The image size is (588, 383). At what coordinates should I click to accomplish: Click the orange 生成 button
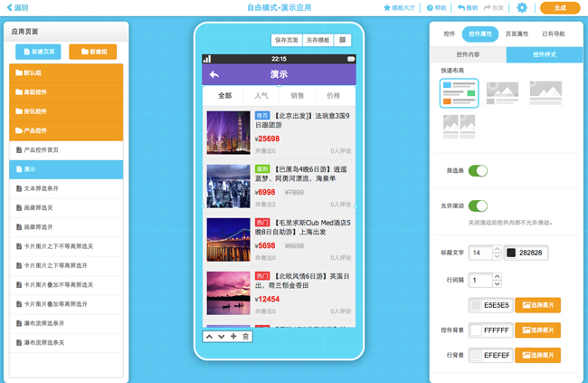[560, 8]
